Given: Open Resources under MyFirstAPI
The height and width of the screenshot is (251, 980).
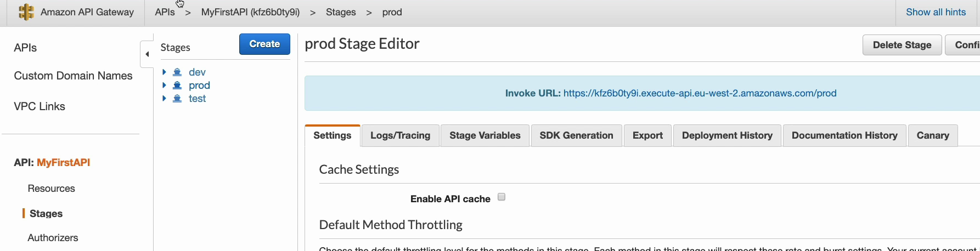Looking at the screenshot, I should tap(51, 189).
